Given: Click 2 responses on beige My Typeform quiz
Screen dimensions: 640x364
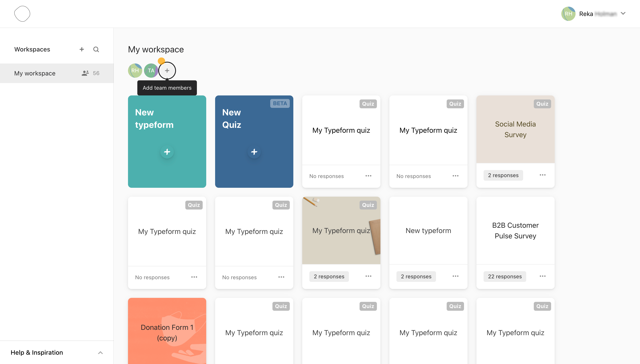Looking at the screenshot, I should pyautogui.click(x=329, y=277).
